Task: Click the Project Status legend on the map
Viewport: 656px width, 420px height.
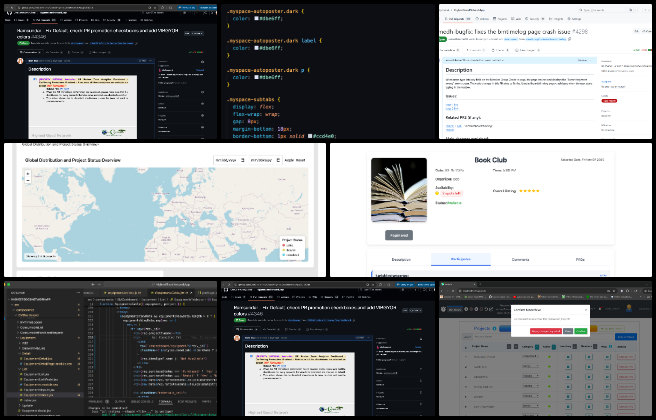Action: 292,248
